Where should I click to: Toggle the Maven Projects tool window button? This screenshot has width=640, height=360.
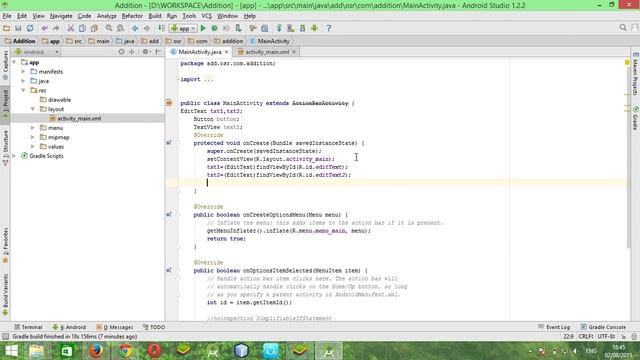pyautogui.click(x=636, y=74)
